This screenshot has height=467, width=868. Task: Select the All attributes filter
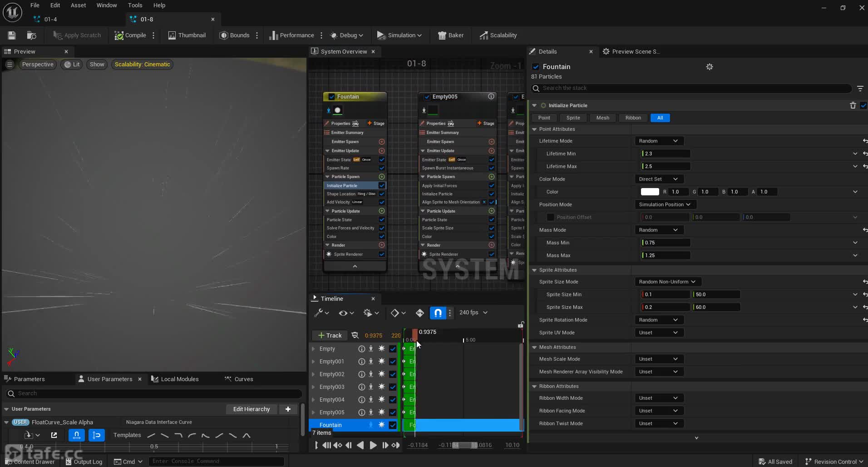click(660, 118)
